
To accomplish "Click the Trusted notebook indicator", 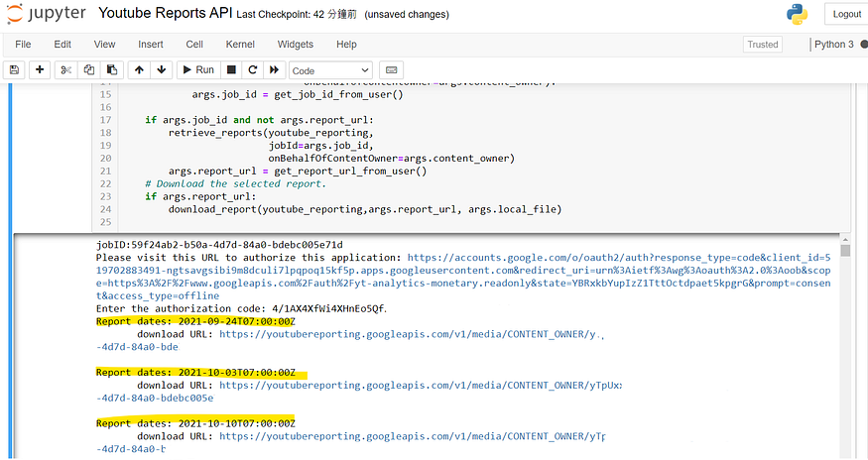I will coord(762,45).
